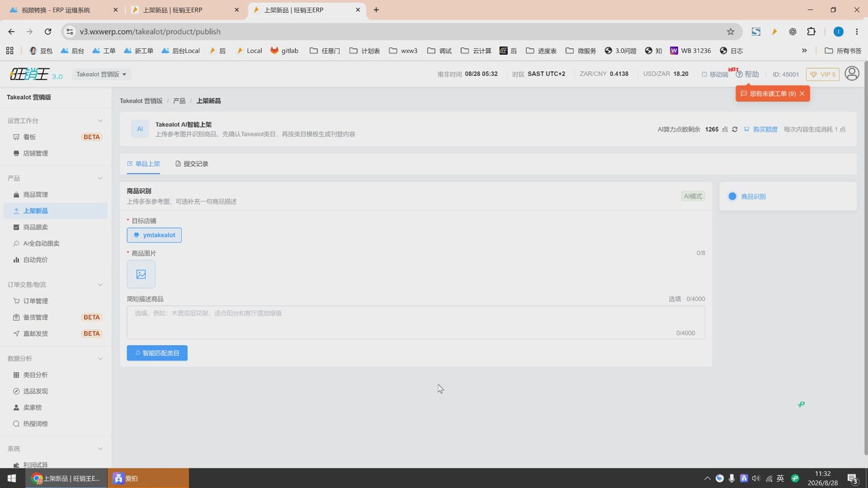Collapse the 系统 sidebar section
The width and height of the screenshot is (868, 488).
(x=100, y=449)
